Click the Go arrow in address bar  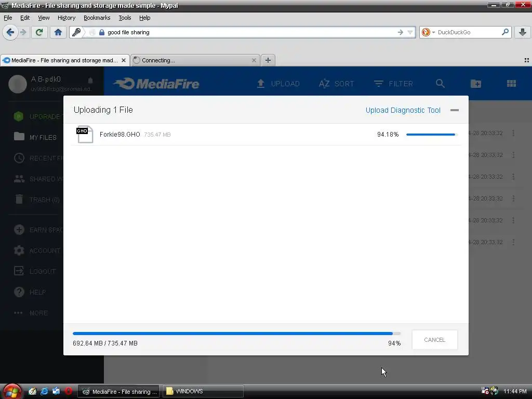[401, 32]
